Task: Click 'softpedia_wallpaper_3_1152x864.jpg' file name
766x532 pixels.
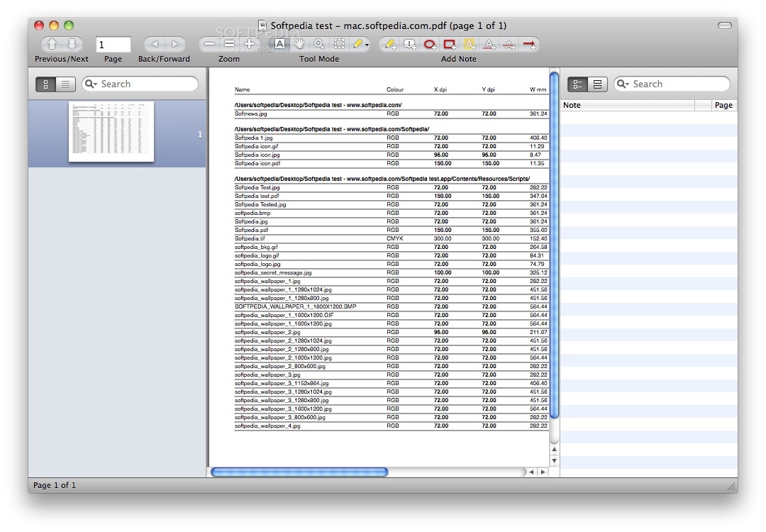Action: (282, 384)
